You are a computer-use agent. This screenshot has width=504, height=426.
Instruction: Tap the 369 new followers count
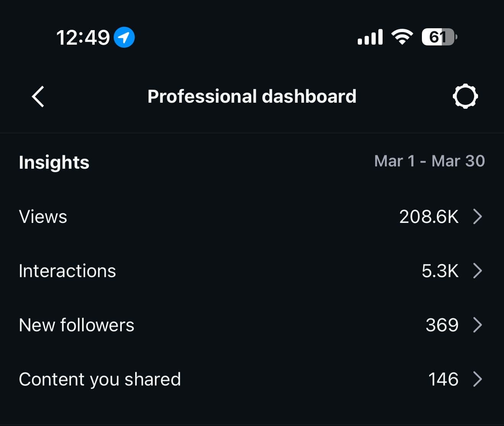pos(442,325)
